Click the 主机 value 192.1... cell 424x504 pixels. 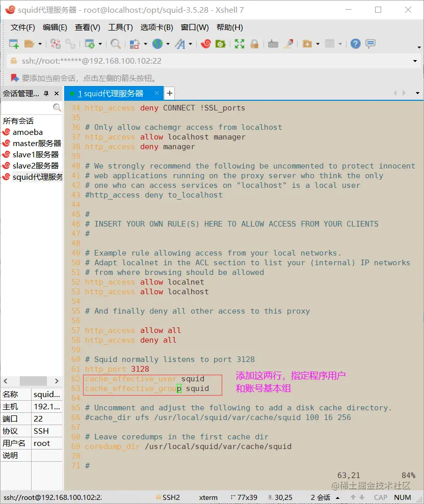47,407
